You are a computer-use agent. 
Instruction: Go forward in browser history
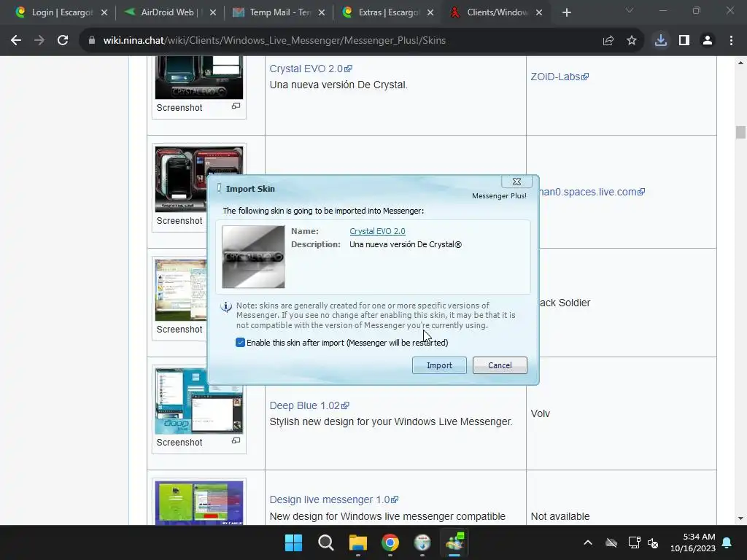39,41
